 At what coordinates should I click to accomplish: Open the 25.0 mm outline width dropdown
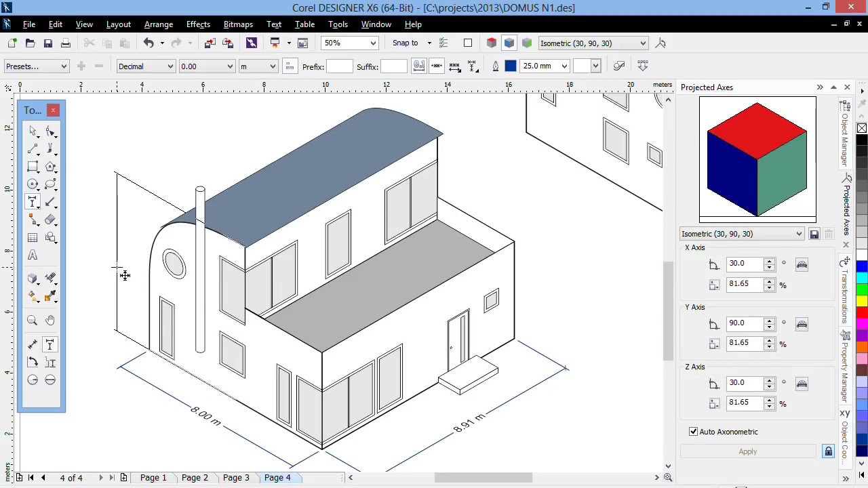pos(564,66)
